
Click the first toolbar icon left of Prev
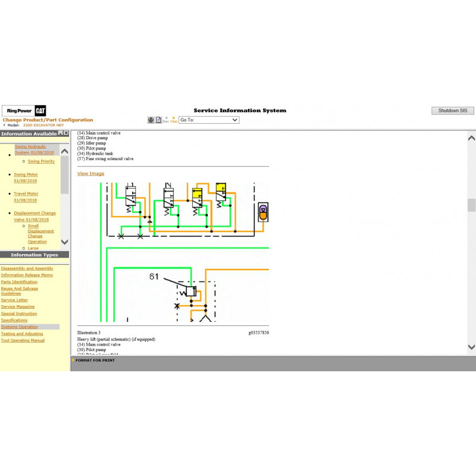tap(151, 120)
